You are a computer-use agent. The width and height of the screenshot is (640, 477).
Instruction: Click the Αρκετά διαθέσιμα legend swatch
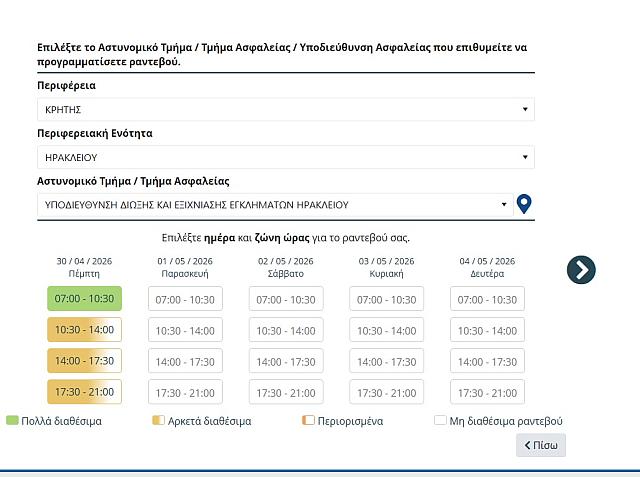(x=157, y=421)
